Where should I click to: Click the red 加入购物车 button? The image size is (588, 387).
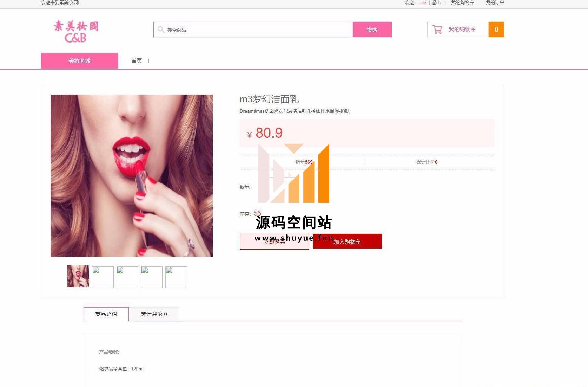[x=347, y=241]
